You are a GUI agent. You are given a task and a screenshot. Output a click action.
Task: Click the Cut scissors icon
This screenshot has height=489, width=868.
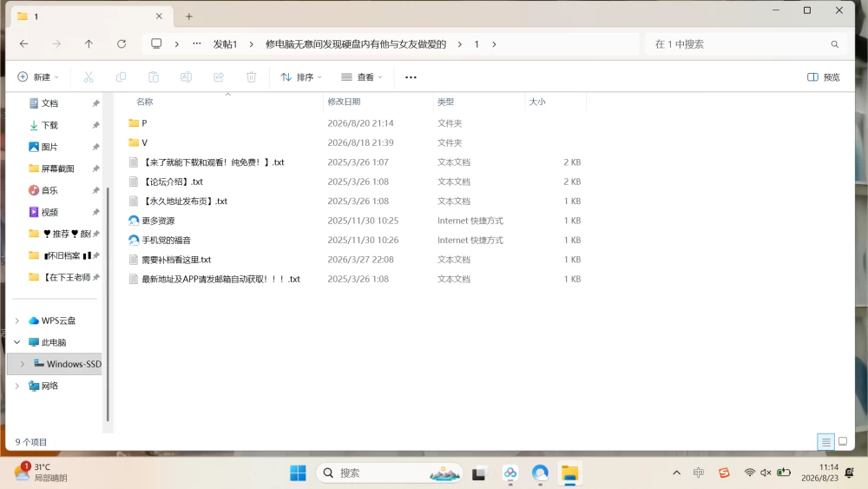point(89,77)
